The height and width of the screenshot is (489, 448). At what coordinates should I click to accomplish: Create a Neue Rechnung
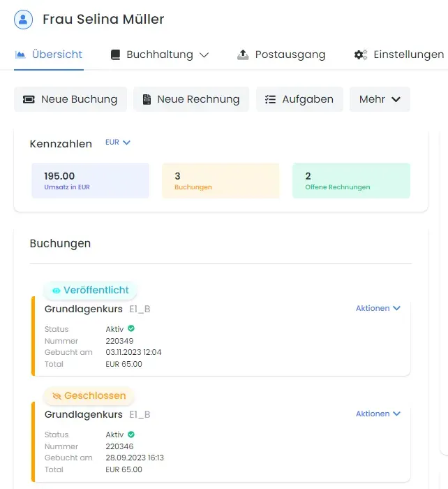(x=191, y=99)
